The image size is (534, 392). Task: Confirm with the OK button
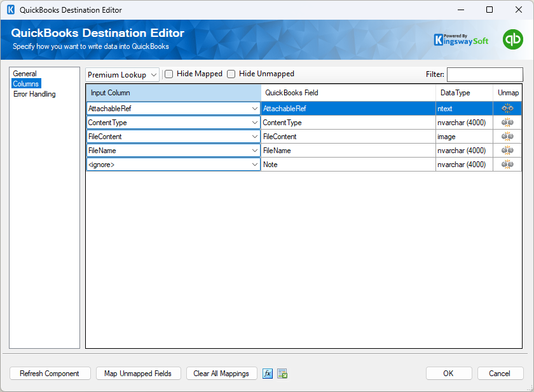[449, 374]
